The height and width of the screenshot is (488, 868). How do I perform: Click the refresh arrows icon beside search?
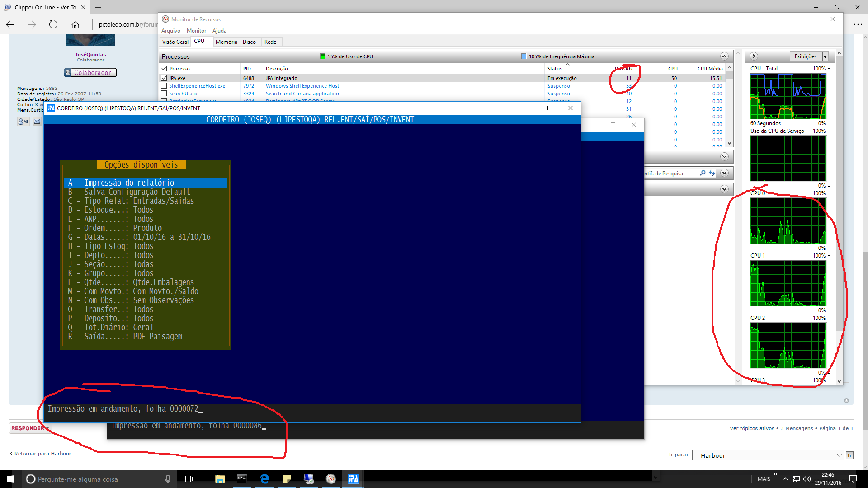coord(712,173)
